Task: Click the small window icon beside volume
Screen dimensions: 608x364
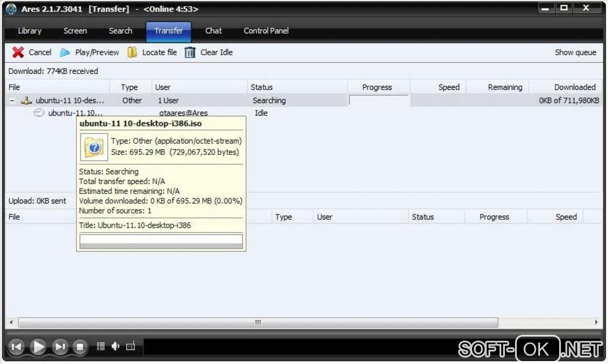Action: 131,346
